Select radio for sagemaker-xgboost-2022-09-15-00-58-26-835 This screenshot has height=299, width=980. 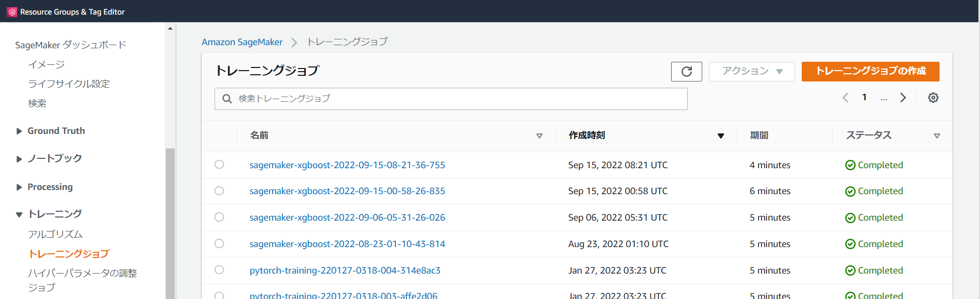(x=219, y=191)
